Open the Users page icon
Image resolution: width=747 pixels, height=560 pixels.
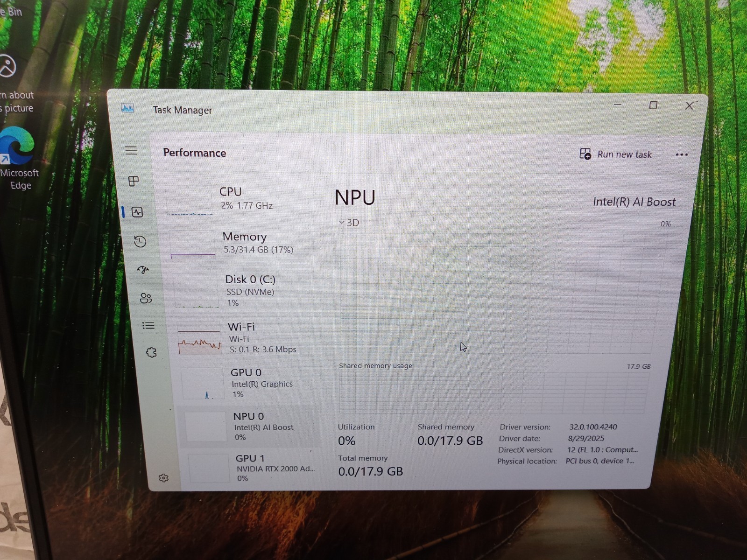146,298
